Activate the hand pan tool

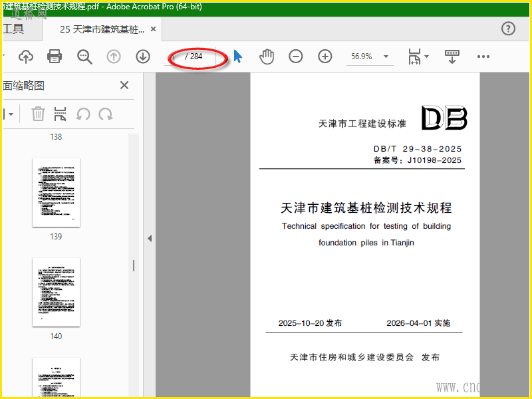[x=267, y=57]
